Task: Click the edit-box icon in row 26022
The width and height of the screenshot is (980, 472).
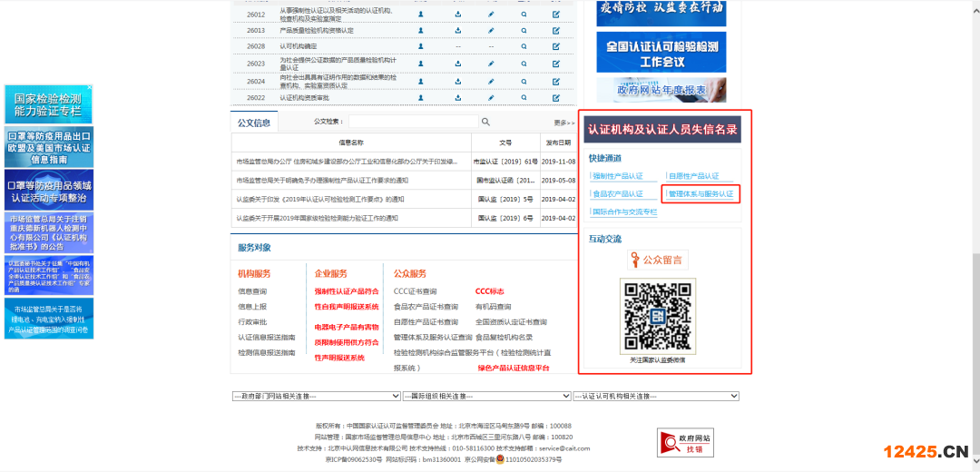Action: pos(556,97)
